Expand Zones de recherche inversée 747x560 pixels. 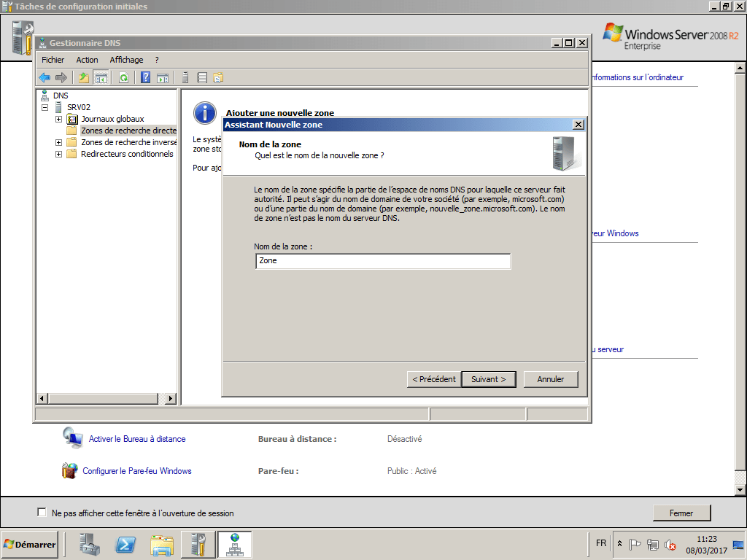pyautogui.click(x=58, y=141)
